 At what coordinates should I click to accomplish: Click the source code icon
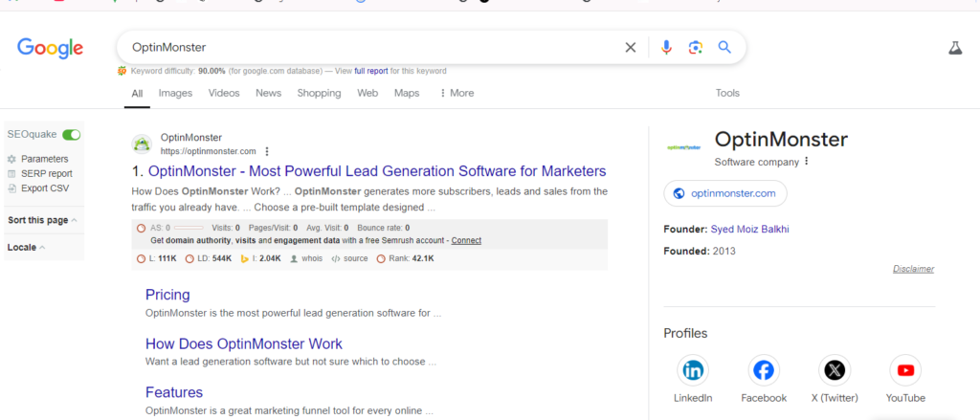click(336, 258)
